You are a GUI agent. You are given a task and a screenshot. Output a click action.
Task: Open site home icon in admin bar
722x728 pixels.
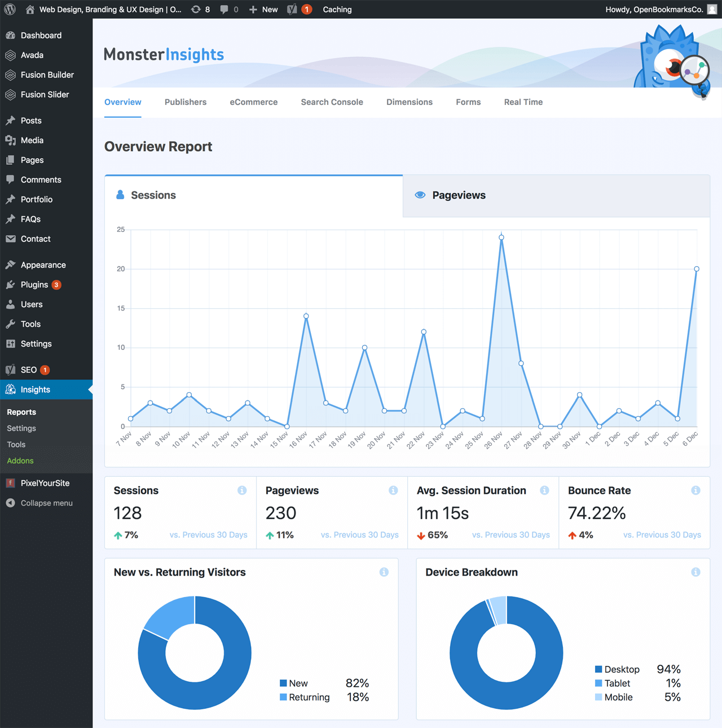click(x=30, y=9)
